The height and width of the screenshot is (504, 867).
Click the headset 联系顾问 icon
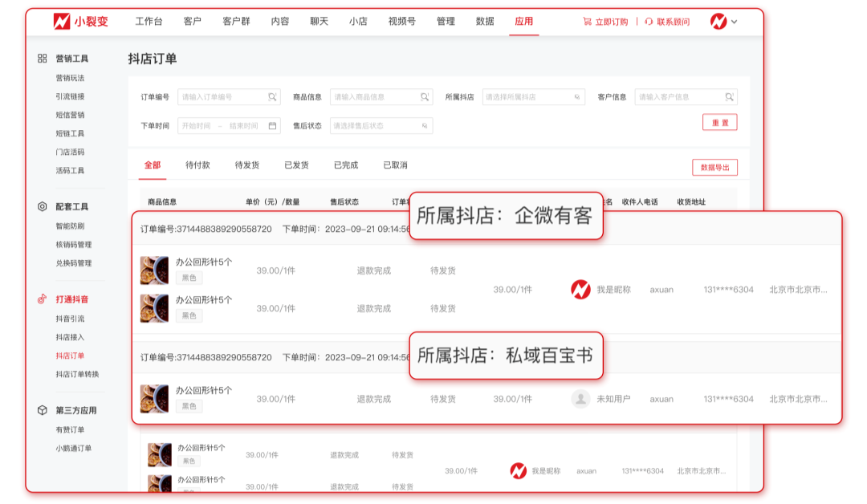[649, 22]
